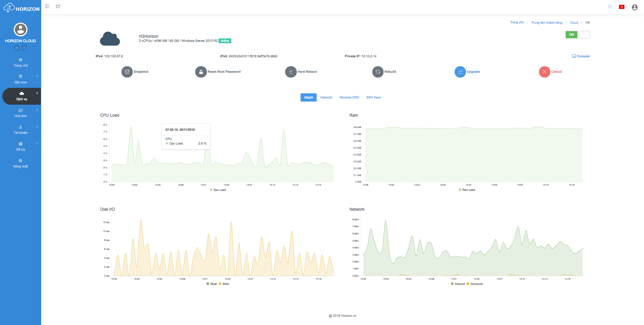
Task: Go to Trung tâm khách hàng breadcrumb
Action: pos(547,23)
